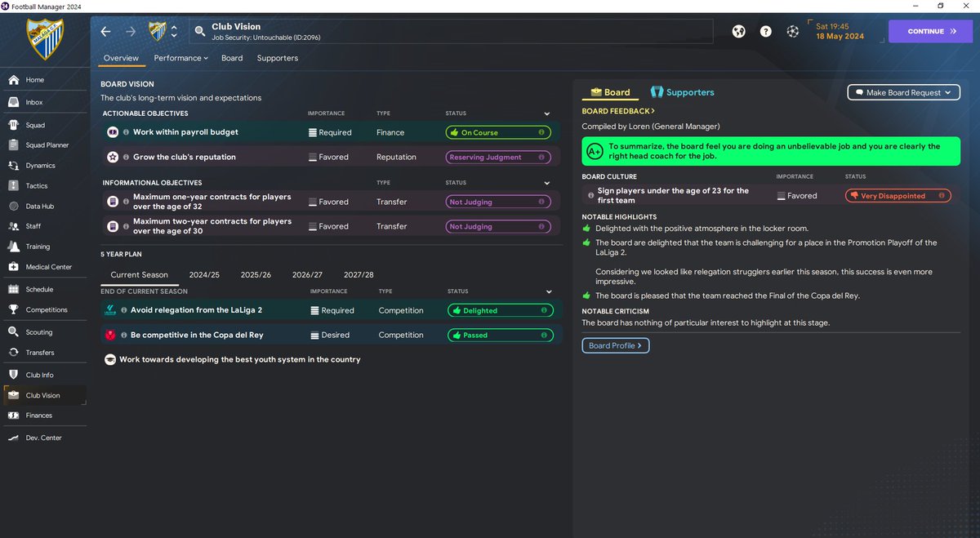The height and width of the screenshot is (538, 980).
Task: Select the Overview tab
Action: (121, 58)
